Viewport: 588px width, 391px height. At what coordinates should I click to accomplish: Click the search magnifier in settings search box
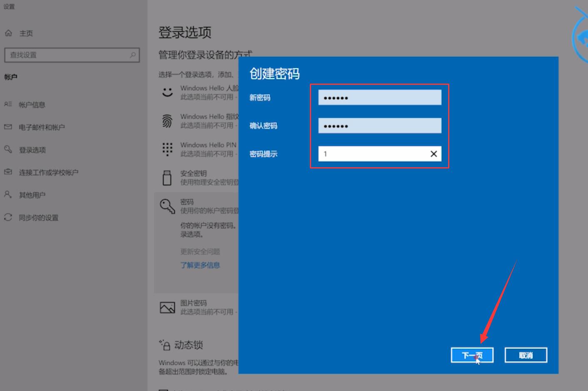(132, 55)
